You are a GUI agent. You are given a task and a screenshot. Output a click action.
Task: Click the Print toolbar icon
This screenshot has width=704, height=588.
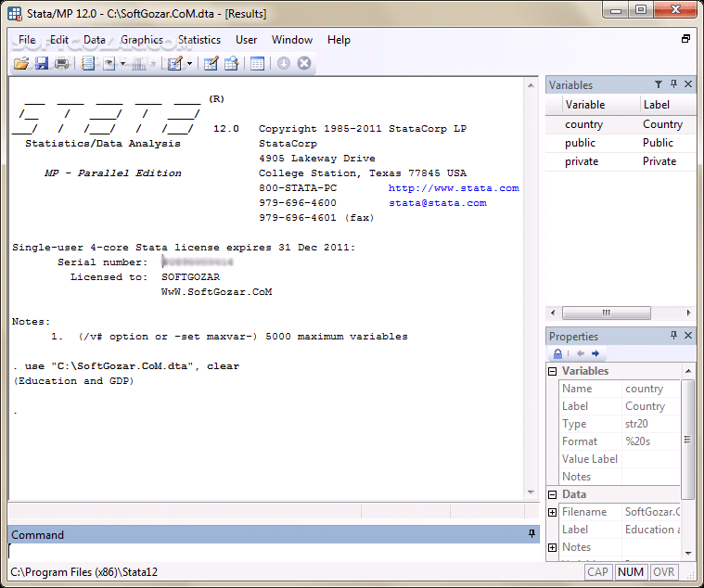[61, 63]
